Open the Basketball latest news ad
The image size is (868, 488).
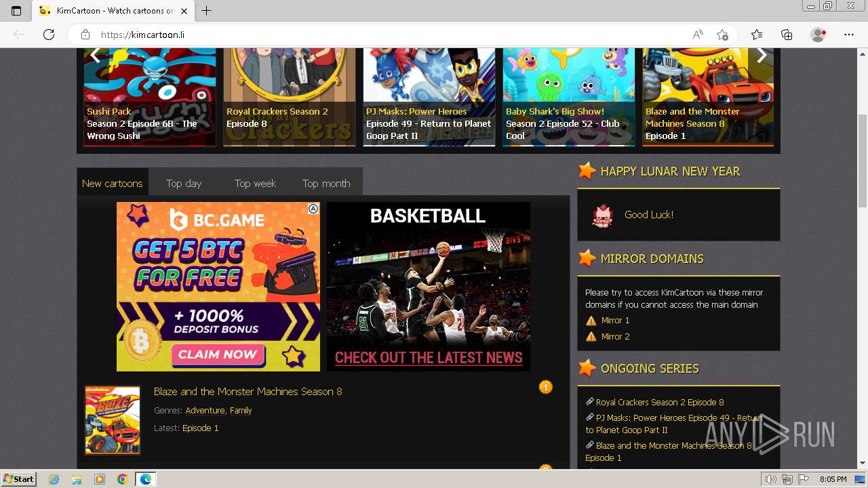pyautogui.click(x=429, y=287)
